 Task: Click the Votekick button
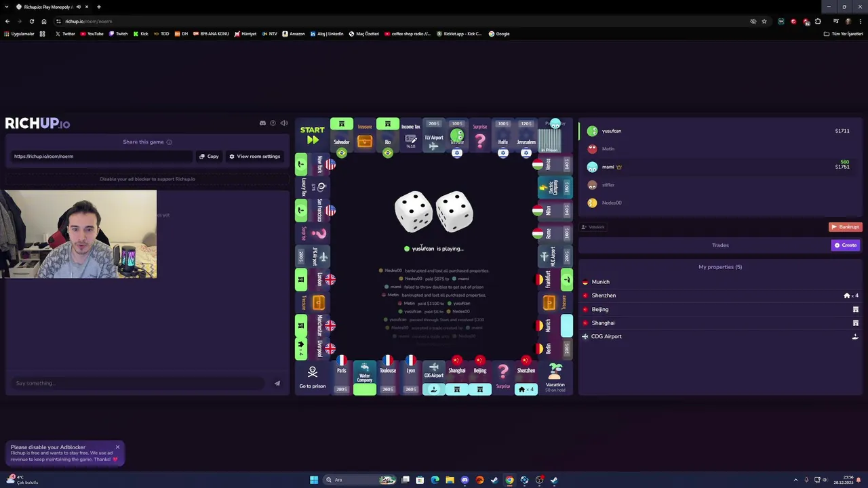[x=593, y=227]
